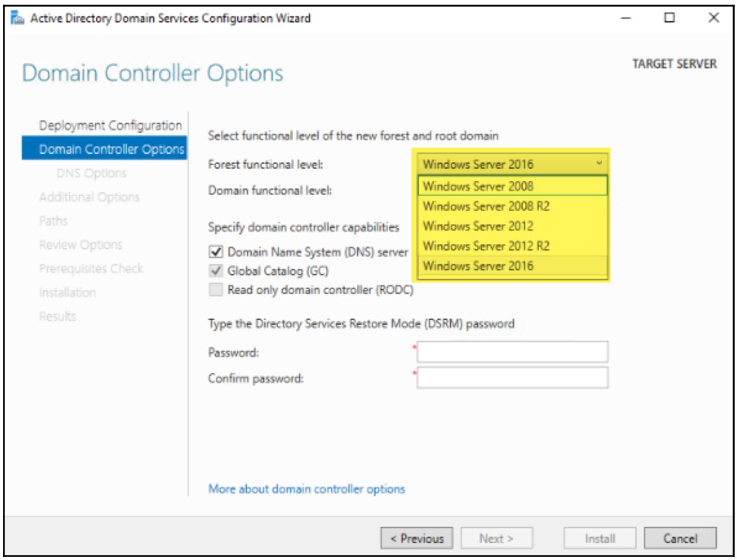Go back with the Previous button
This screenshot has height=560, width=737.
416,539
